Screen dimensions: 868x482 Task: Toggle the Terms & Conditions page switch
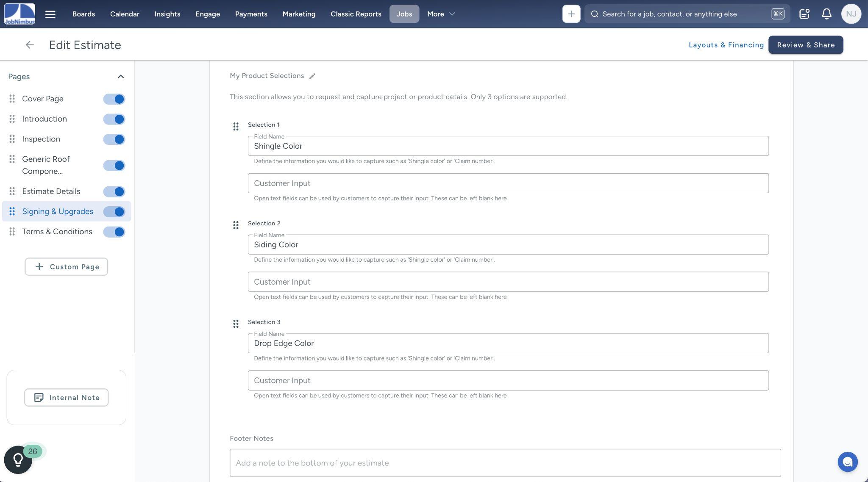coord(114,232)
